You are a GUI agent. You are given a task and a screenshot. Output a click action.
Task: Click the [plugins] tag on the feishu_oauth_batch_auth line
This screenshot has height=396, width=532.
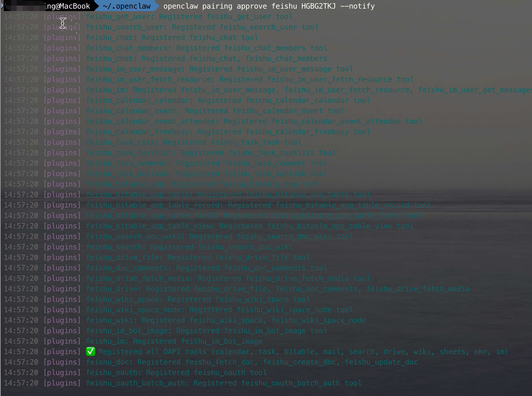62,383
